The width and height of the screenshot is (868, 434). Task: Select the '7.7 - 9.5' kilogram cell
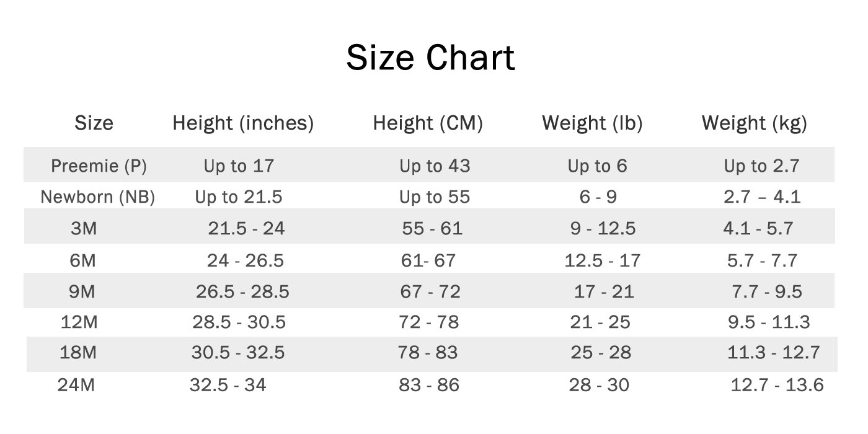(768, 291)
